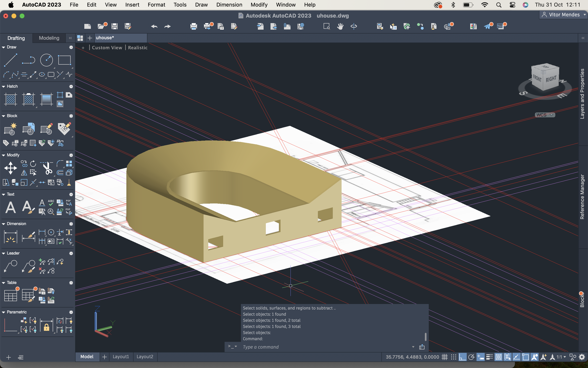Toggle Dynamic Input in status bar
Image resolution: width=588 pixels, height=368 pixels.
pyautogui.click(x=480, y=357)
